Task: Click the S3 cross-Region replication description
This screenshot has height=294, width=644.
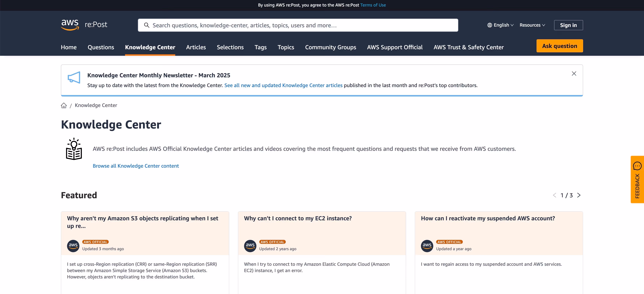Action: (142, 270)
